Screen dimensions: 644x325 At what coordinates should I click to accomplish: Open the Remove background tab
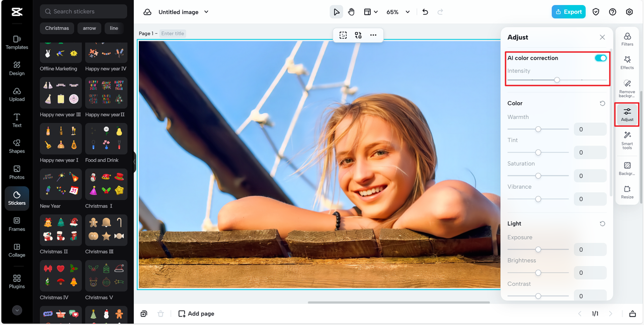point(627,88)
